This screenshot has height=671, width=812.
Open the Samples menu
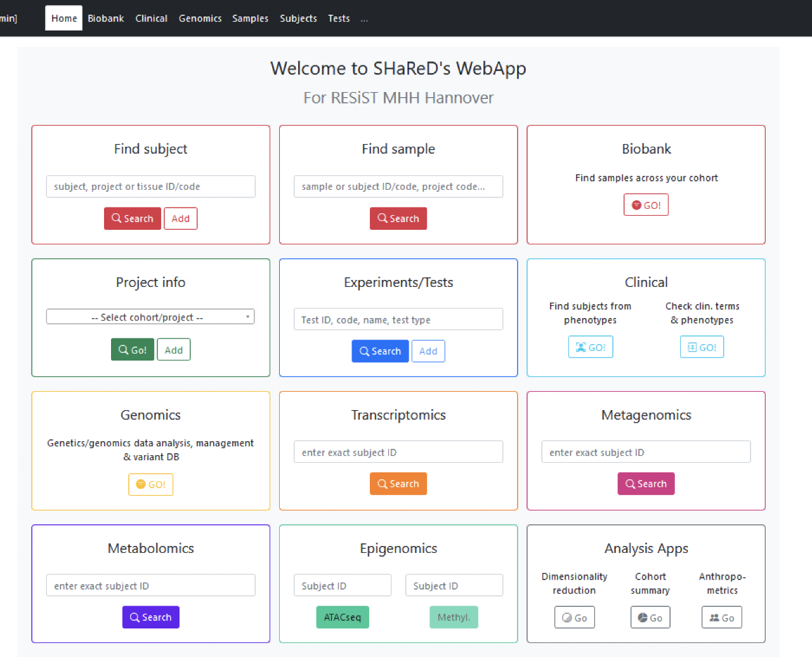tap(250, 18)
